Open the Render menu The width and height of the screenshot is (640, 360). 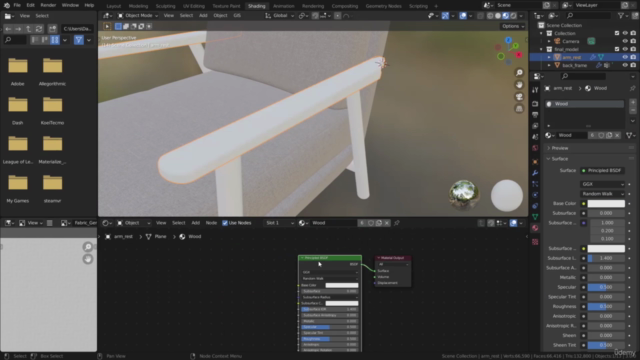point(48,5)
